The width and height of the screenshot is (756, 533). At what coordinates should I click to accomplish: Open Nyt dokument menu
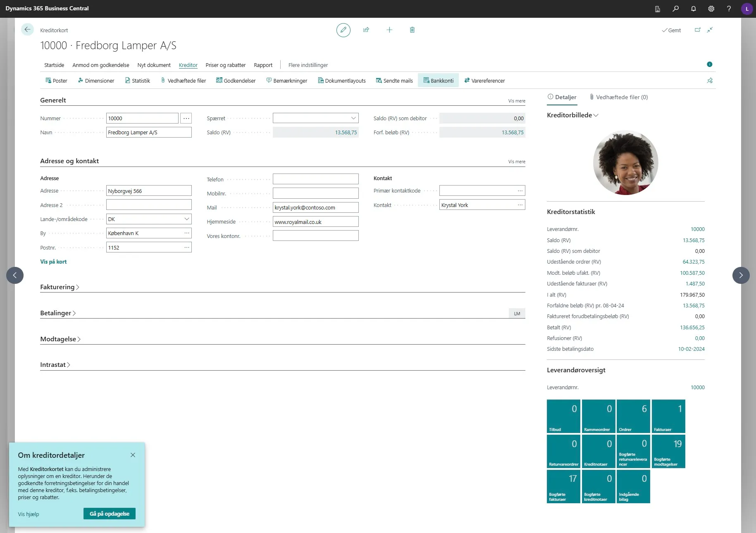click(x=154, y=65)
